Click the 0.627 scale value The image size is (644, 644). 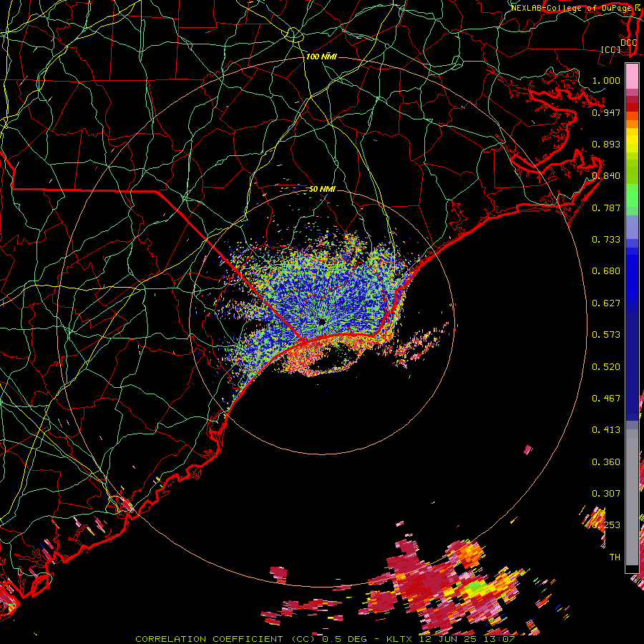(x=606, y=303)
